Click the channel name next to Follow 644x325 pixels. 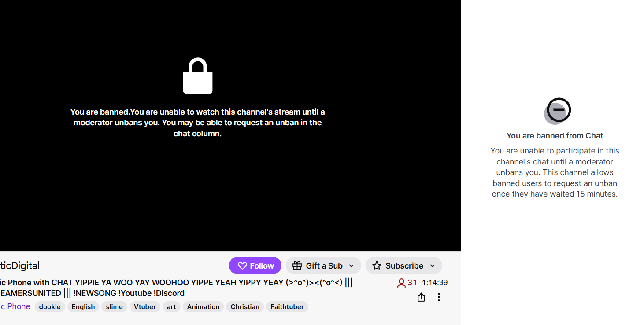tap(20, 265)
